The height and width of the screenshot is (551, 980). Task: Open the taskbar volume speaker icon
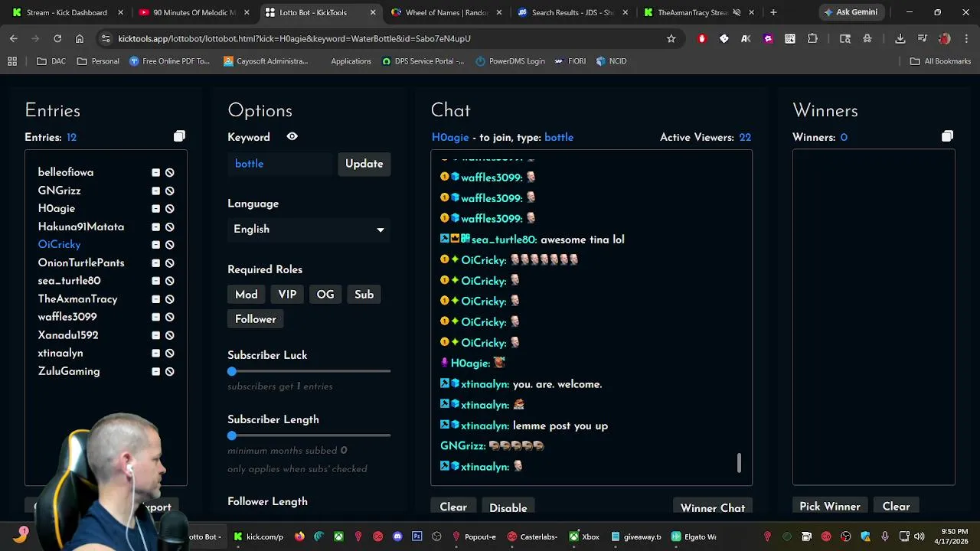[919, 536]
